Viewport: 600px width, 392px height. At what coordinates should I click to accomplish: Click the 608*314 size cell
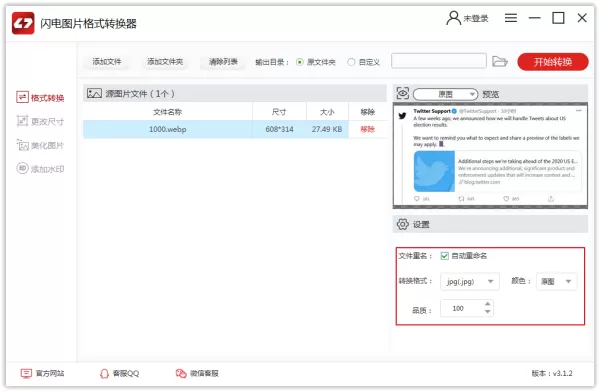[279, 129]
